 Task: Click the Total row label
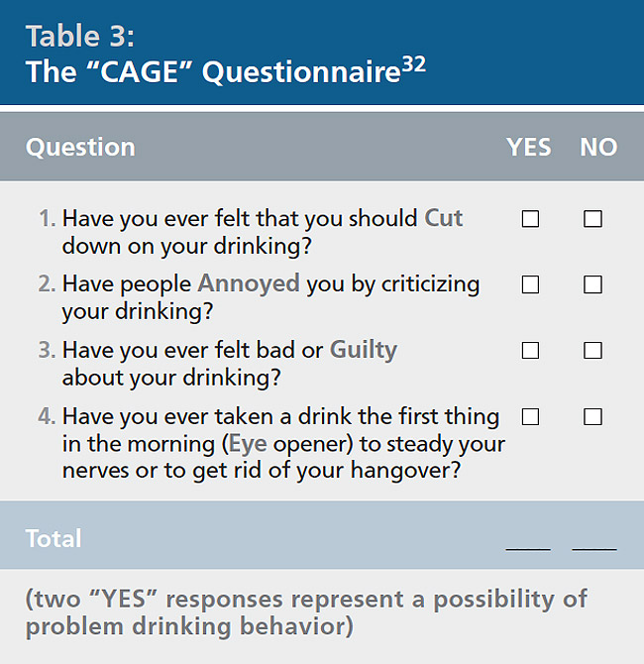pos(54,539)
